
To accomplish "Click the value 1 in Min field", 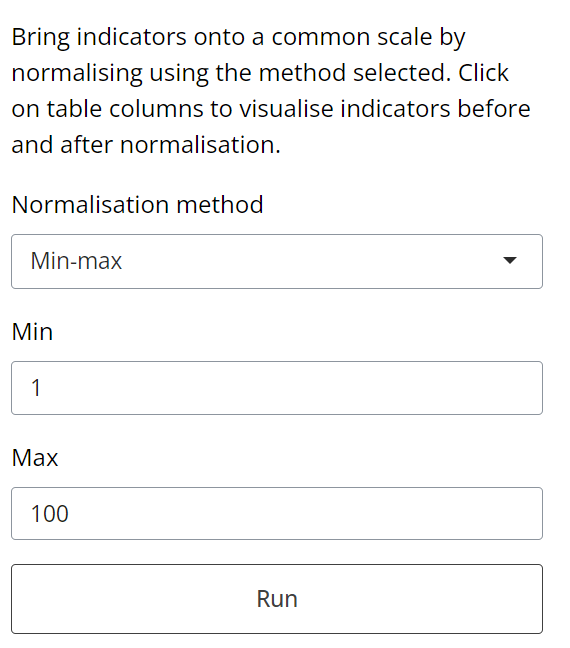I will click(x=36, y=388).
